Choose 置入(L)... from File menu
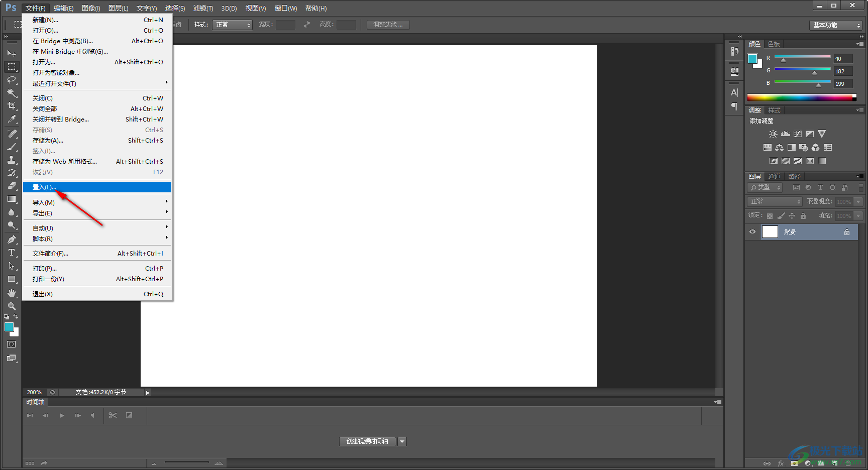868x470 pixels. (97, 187)
